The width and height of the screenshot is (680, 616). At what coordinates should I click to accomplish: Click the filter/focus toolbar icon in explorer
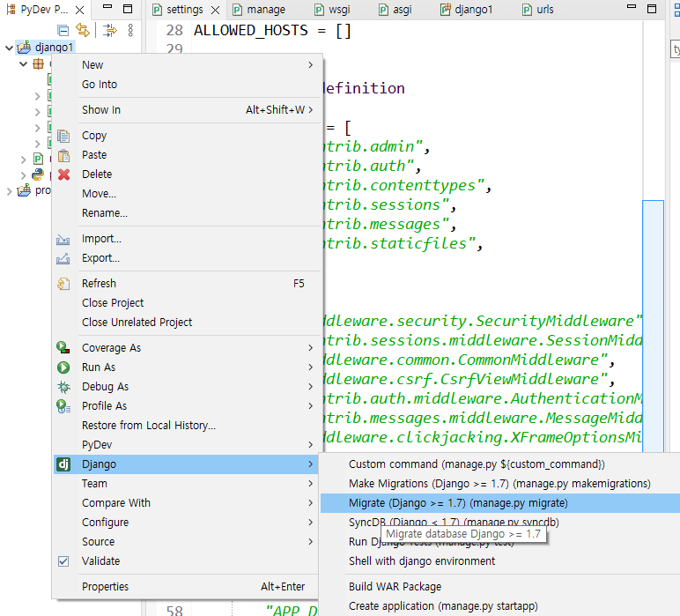click(x=110, y=30)
